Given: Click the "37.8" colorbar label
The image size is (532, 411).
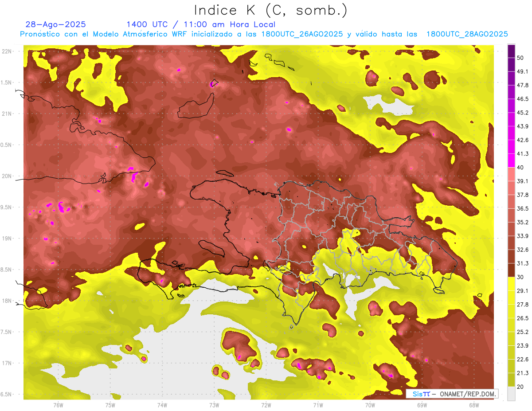Looking at the screenshot, I should click(x=523, y=195).
